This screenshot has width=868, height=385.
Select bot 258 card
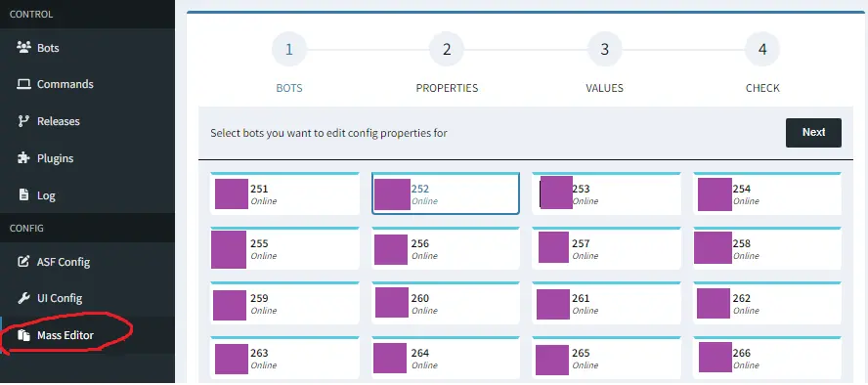click(x=767, y=248)
